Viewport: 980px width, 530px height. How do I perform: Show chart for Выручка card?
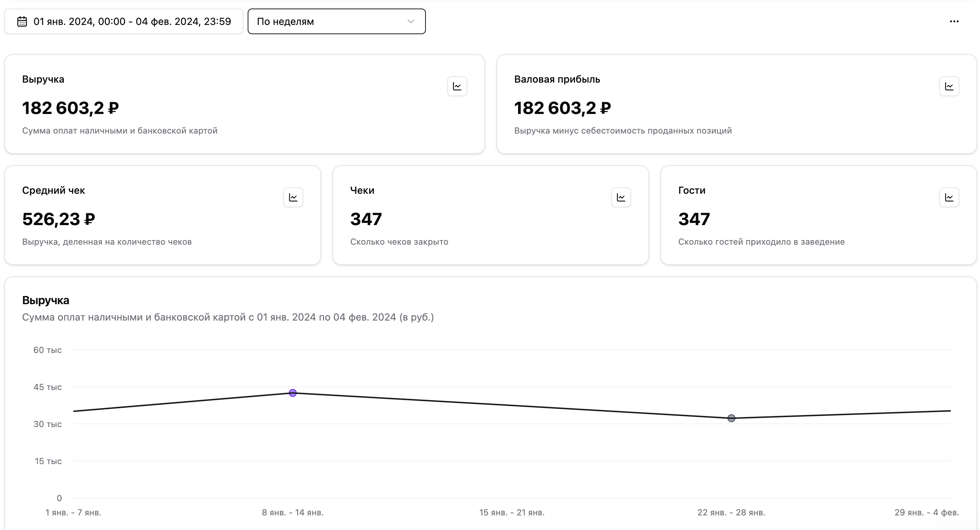457,86
